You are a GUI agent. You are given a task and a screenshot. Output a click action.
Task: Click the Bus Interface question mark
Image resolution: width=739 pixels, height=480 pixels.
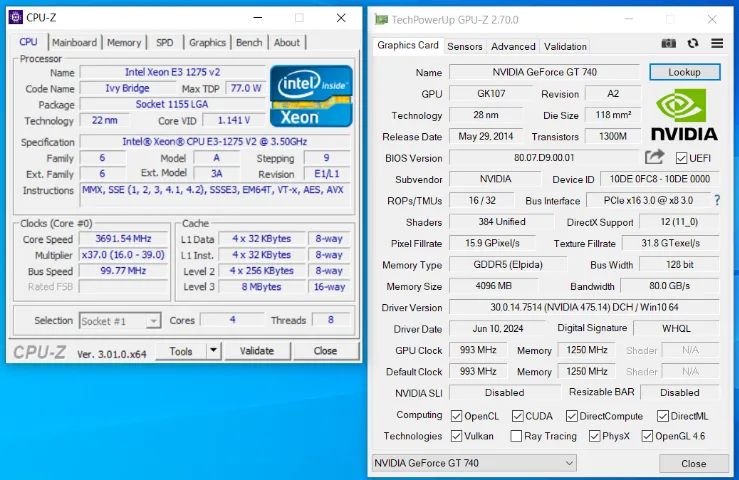pyautogui.click(x=717, y=200)
